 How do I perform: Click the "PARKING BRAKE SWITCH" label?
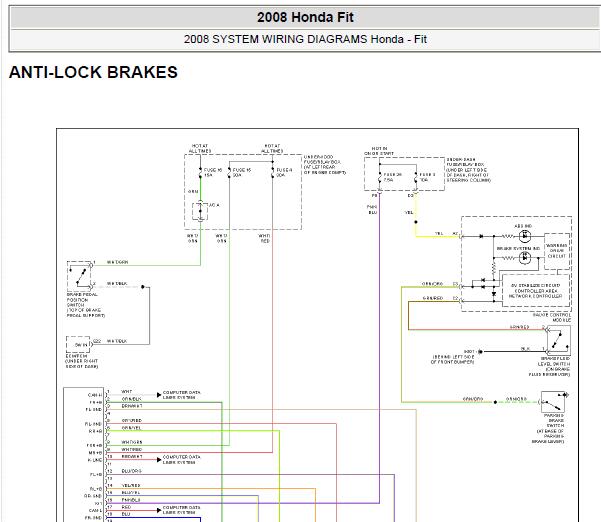pyautogui.click(x=548, y=428)
